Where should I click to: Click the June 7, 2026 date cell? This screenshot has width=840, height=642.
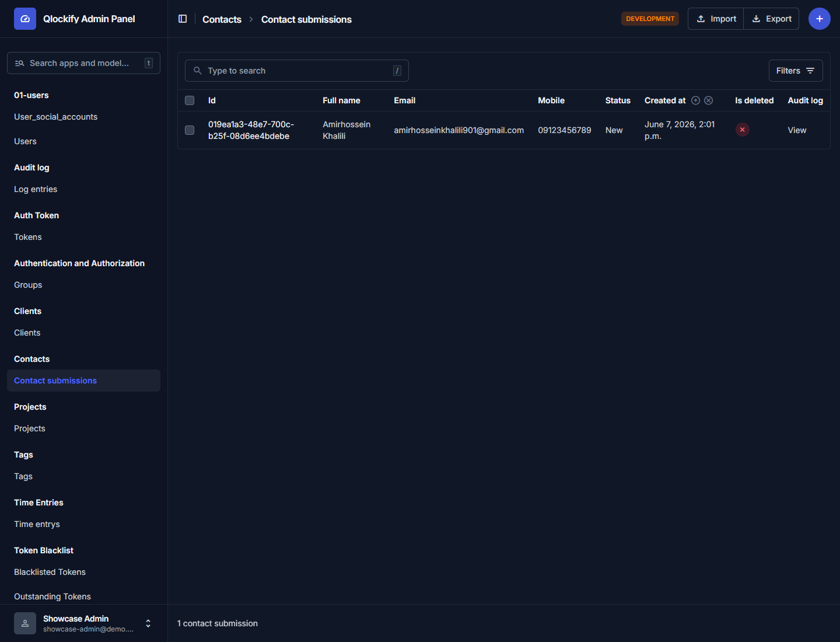tap(680, 130)
